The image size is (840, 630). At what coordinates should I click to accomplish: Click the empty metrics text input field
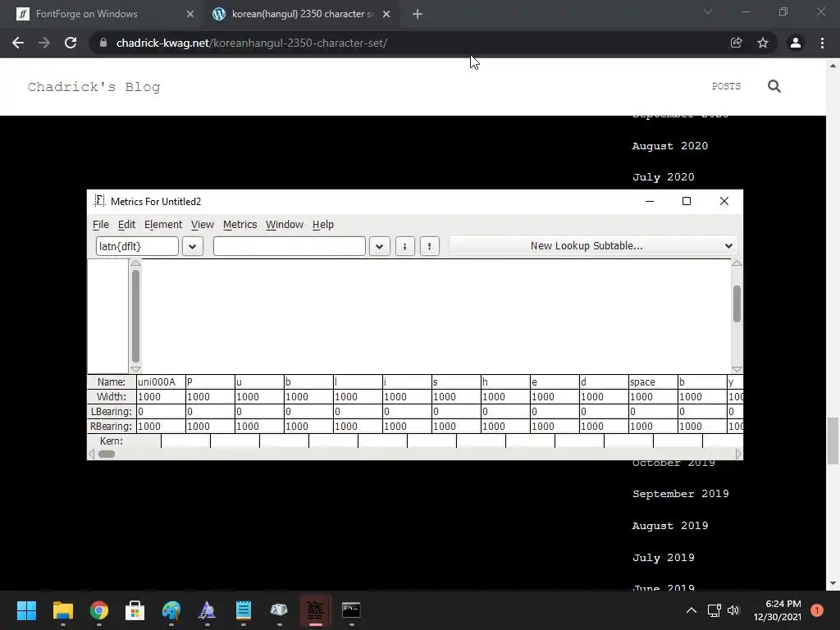click(290, 246)
